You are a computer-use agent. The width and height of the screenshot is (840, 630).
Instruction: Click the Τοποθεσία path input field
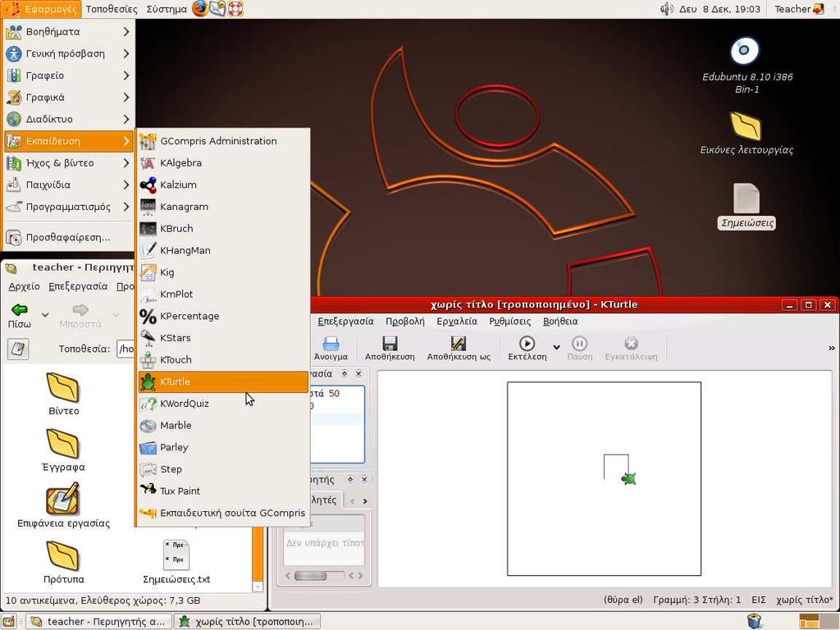pos(126,349)
